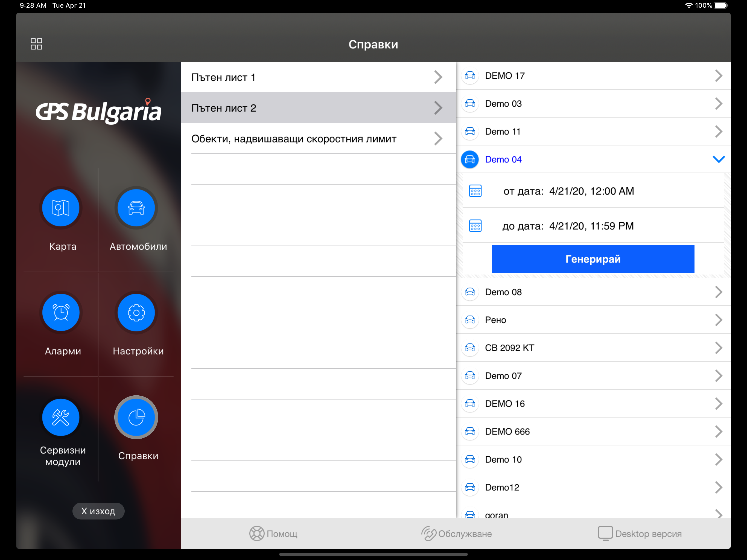Image resolution: width=747 pixels, height=560 pixels.
Task: Click the car icon of DEMO 17
Action: pos(470,76)
